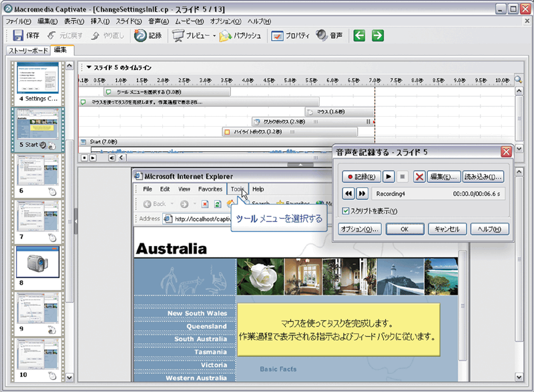Image resolution: width=534 pixels, height=392 pixels.
Task: Select the マウス (1.6秒) timeline item
Action: 340,111
